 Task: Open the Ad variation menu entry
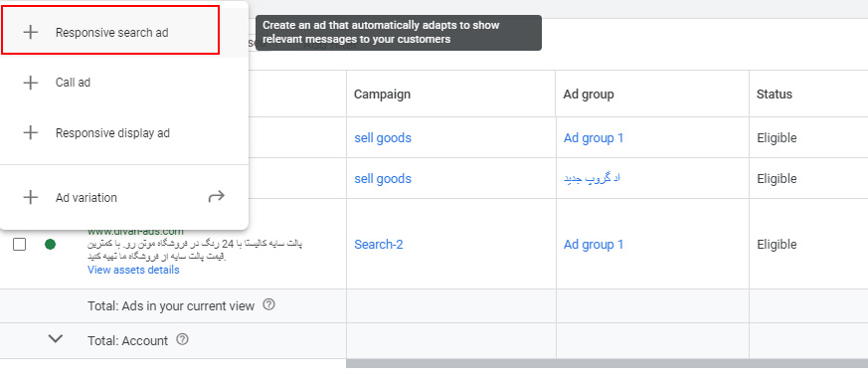124,197
